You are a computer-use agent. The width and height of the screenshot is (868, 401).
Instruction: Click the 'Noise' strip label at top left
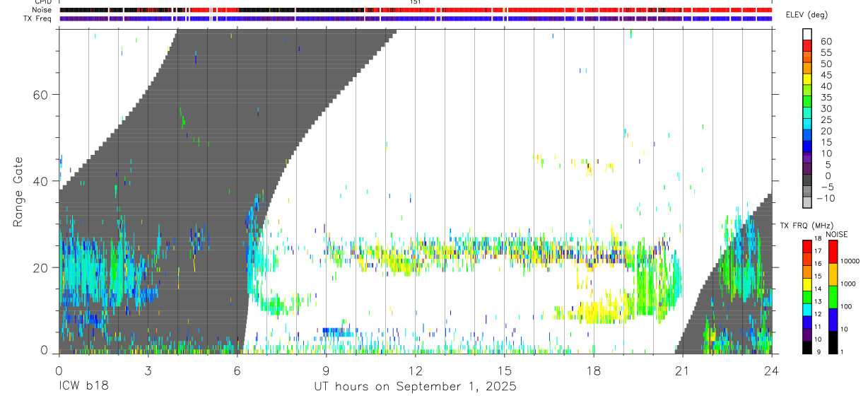click(42, 11)
